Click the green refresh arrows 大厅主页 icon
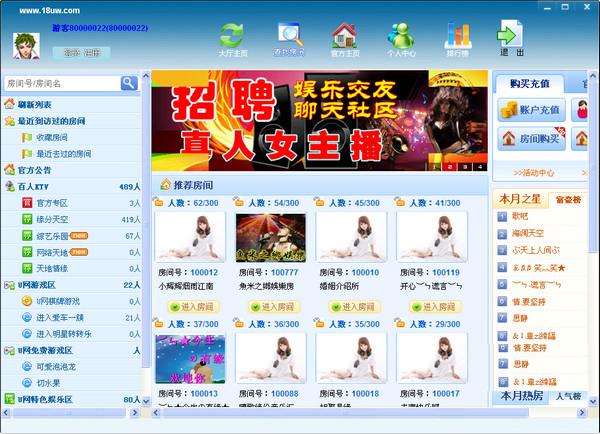Image resolution: width=600 pixels, height=434 pixels. coord(232,36)
